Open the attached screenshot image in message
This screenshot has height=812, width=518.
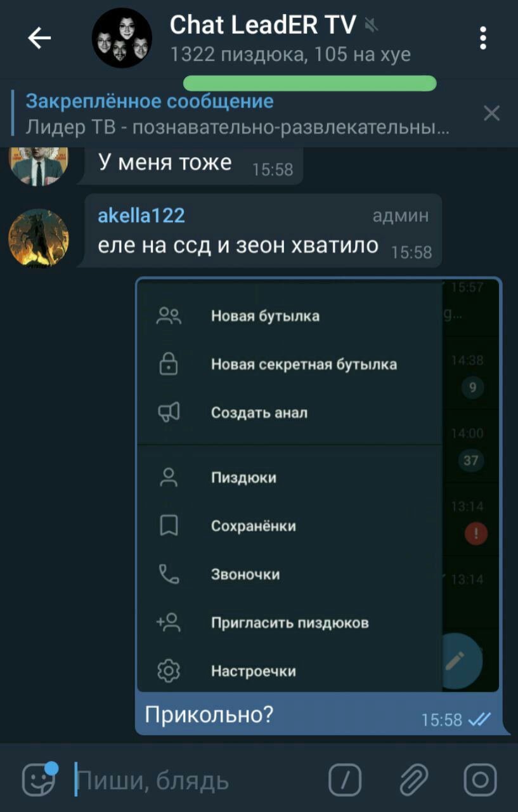[x=319, y=485]
